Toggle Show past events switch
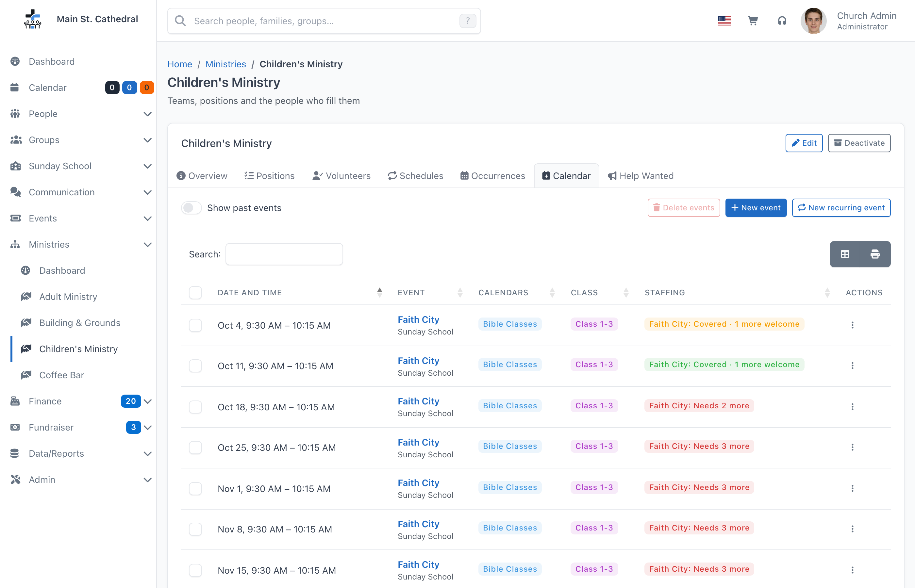915x588 pixels. (x=191, y=208)
